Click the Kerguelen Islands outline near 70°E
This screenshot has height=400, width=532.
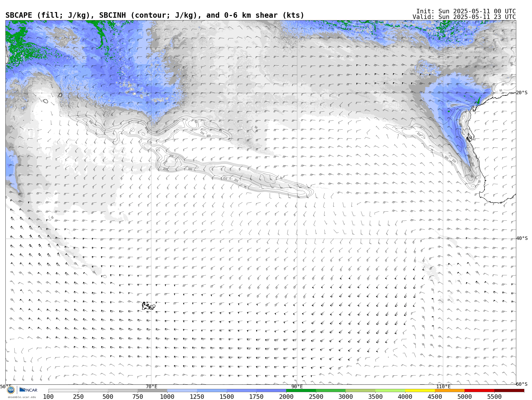148,306
